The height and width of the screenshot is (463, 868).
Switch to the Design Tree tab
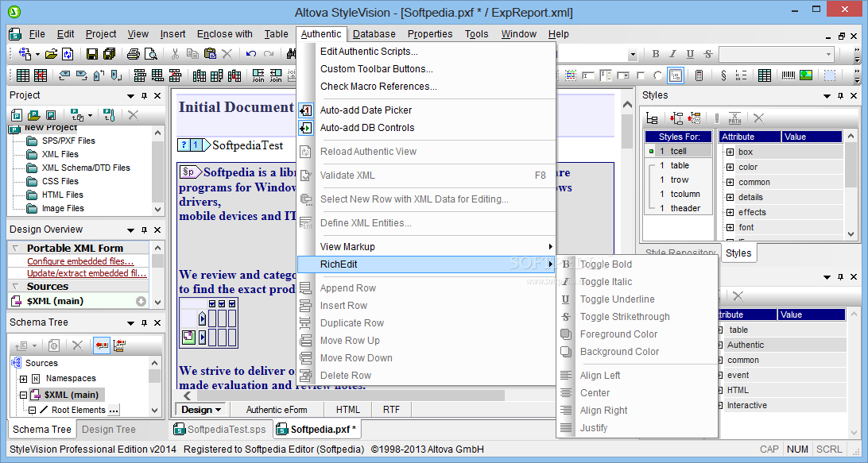(x=108, y=430)
